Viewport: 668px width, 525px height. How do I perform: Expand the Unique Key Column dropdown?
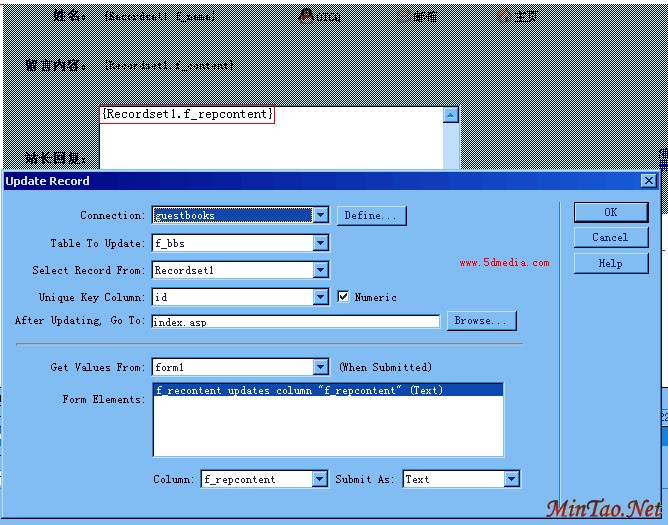pyautogui.click(x=320, y=297)
